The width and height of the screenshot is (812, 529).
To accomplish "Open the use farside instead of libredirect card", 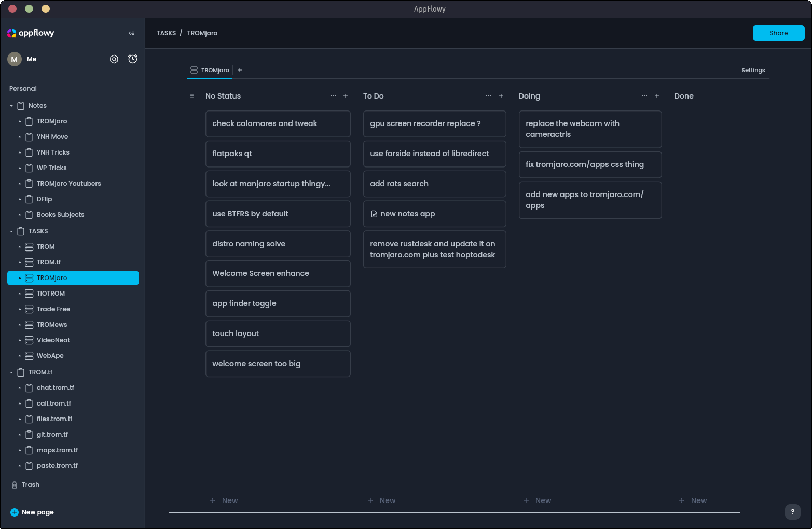I will (x=435, y=154).
